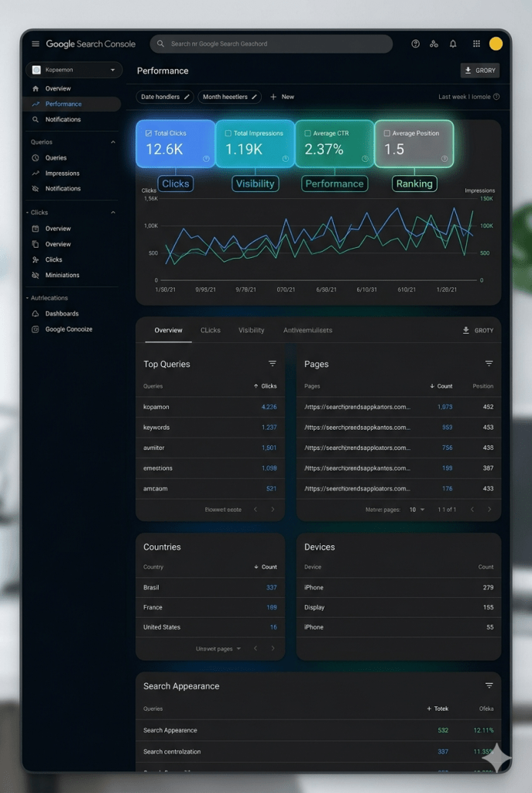
Task: Open rows per page dropdown showing 10
Action: (417, 510)
